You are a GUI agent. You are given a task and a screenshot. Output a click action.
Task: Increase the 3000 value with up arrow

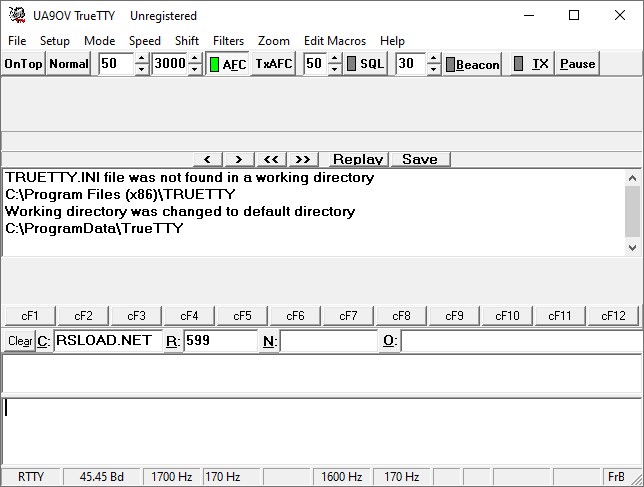tap(195, 58)
